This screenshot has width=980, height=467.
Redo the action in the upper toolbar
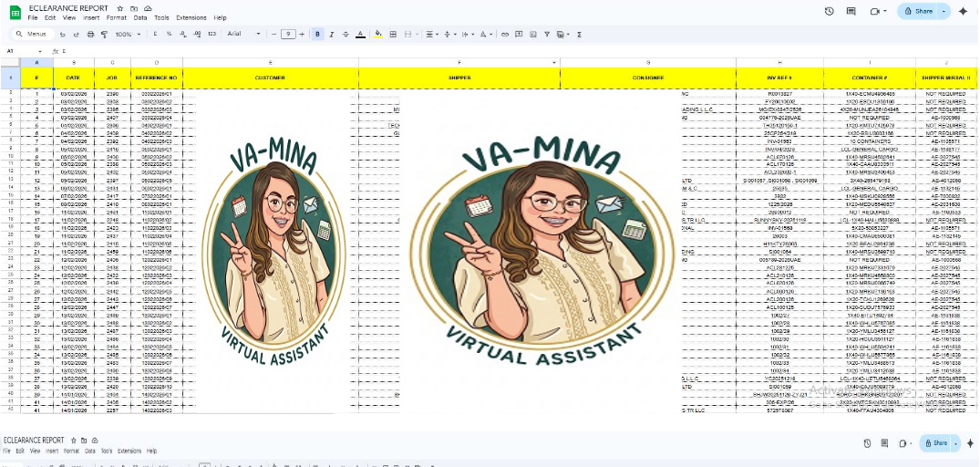click(x=77, y=35)
